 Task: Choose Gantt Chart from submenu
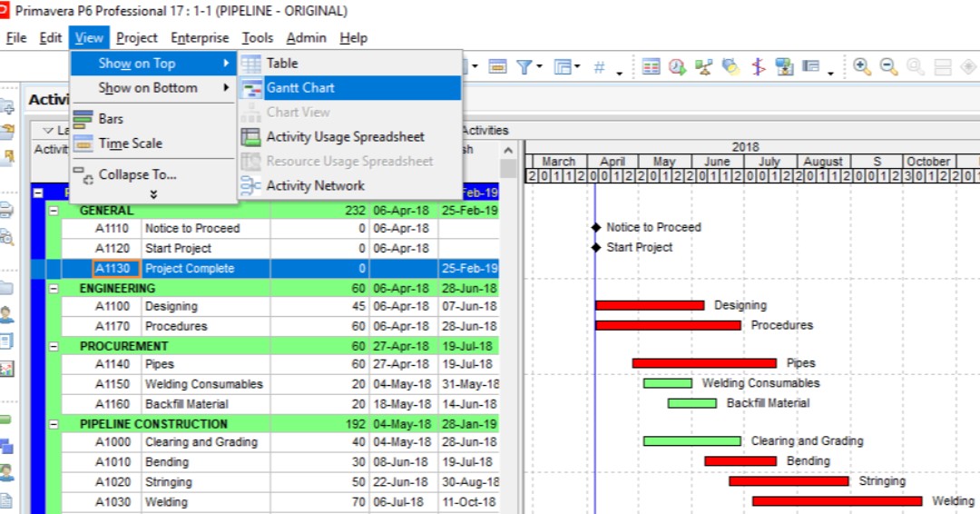350,87
